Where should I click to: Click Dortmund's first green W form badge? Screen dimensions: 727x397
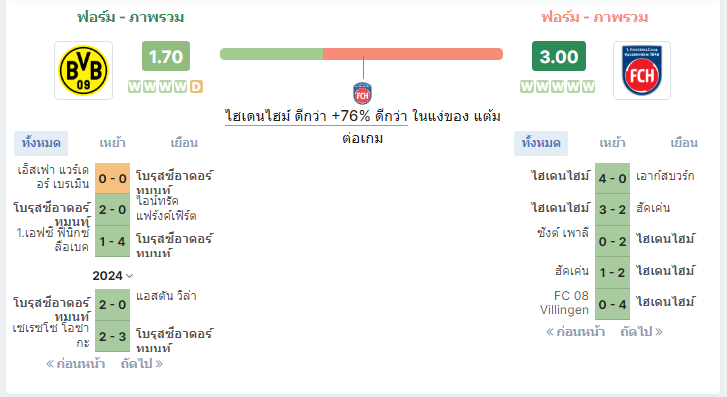click(134, 87)
